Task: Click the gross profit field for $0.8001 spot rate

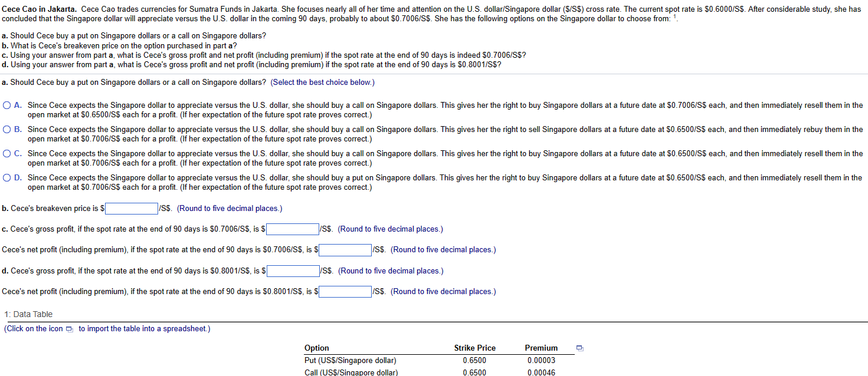Action: click(x=293, y=271)
